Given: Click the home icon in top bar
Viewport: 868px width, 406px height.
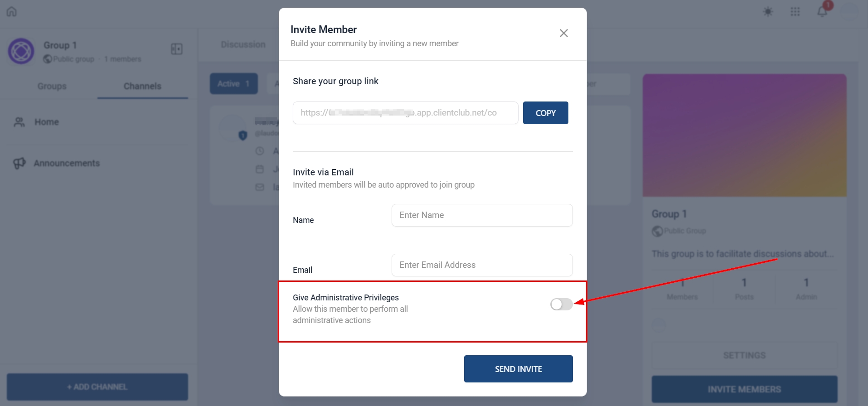Looking at the screenshot, I should [x=12, y=11].
